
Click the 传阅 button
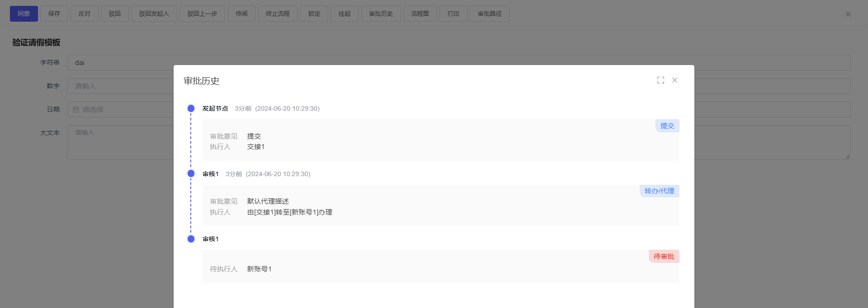point(241,14)
